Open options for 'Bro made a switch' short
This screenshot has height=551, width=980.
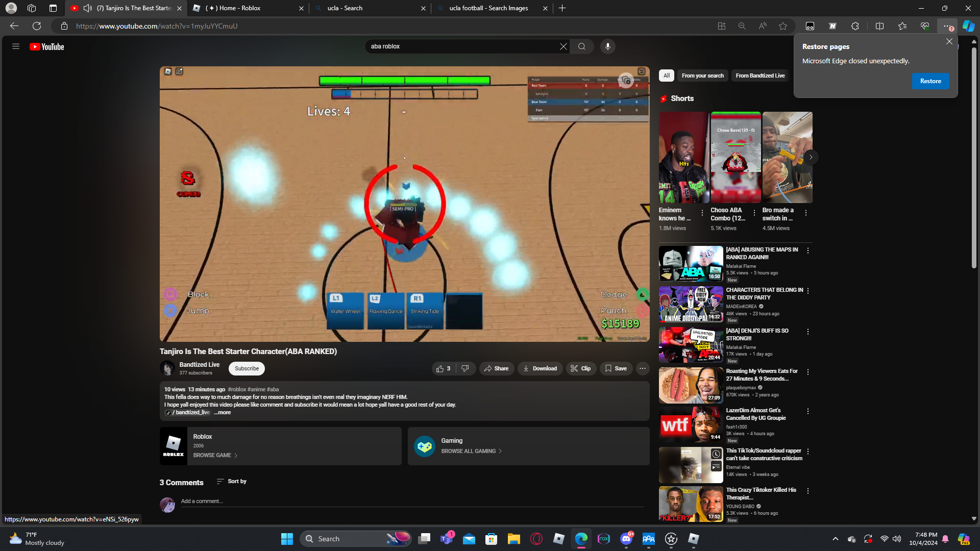[x=806, y=213]
